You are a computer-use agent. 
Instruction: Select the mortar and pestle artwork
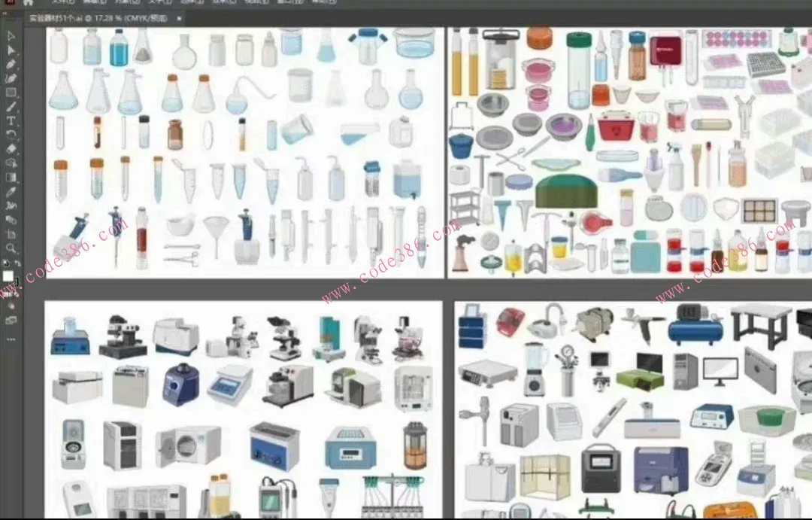point(180,224)
